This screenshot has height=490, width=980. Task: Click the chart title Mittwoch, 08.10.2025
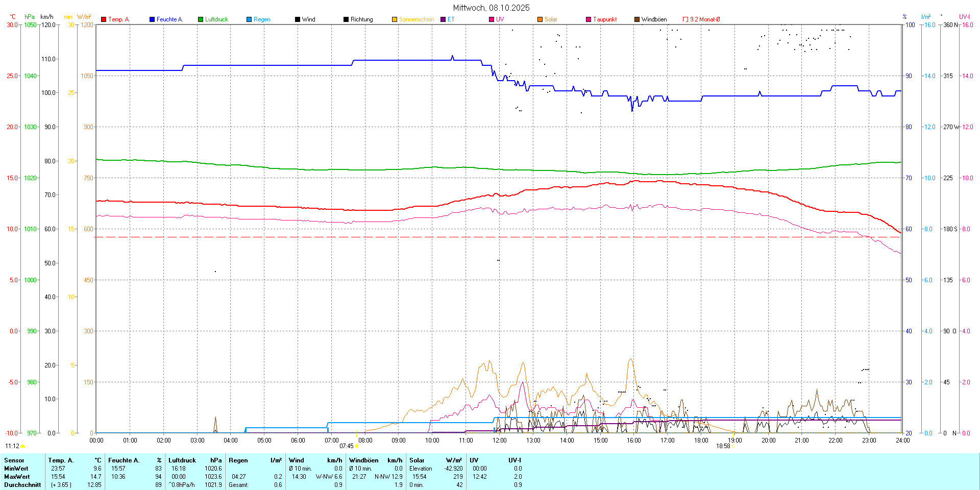tap(491, 8)
